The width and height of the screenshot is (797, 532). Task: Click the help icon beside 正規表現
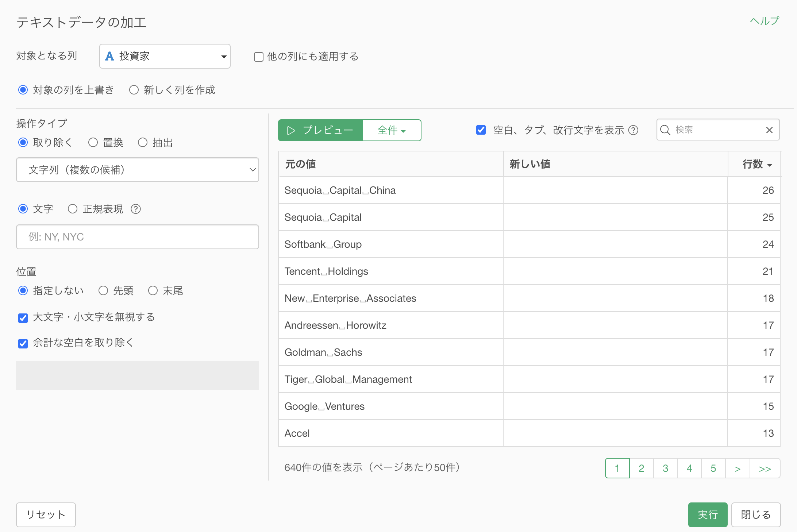136,209
